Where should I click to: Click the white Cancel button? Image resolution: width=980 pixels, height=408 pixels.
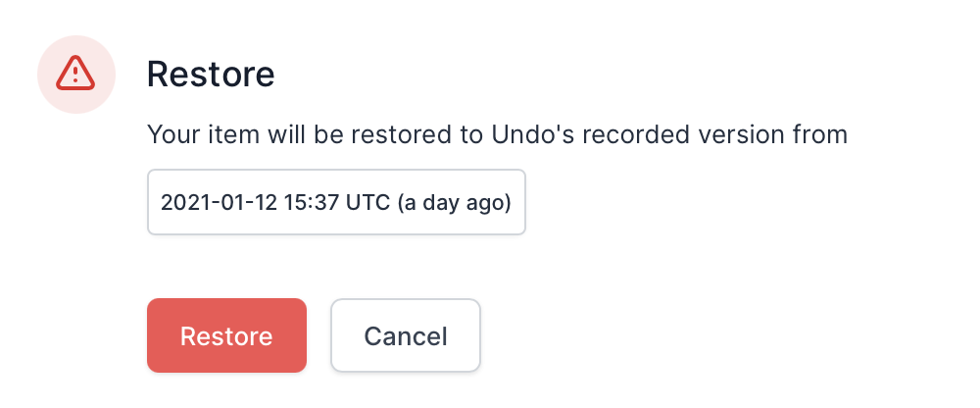pyautogui.click(x=406, y=335)
